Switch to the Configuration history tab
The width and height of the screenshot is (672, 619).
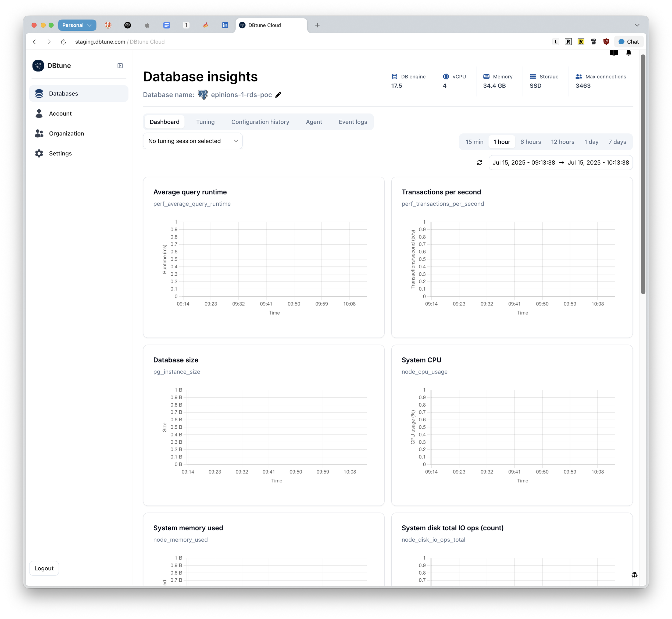(x=260, y=122)
